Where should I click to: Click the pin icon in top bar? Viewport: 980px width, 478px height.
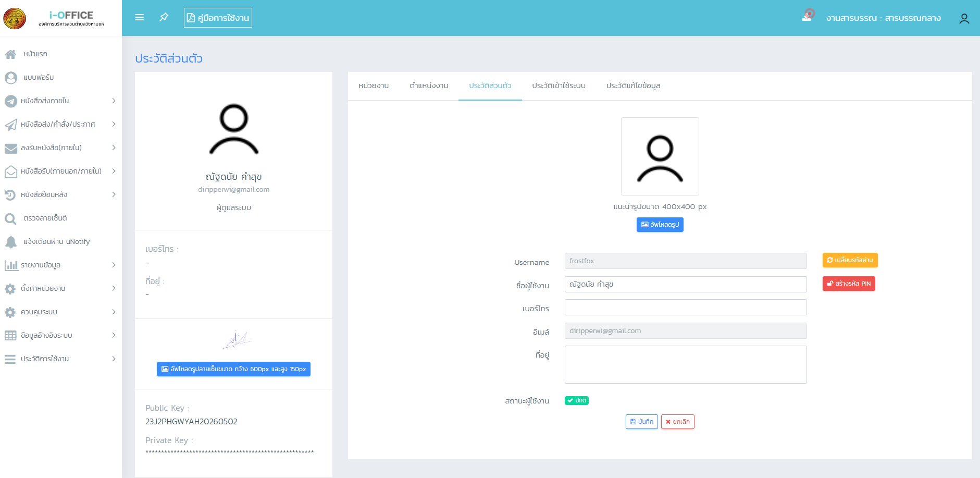[164, 18]
